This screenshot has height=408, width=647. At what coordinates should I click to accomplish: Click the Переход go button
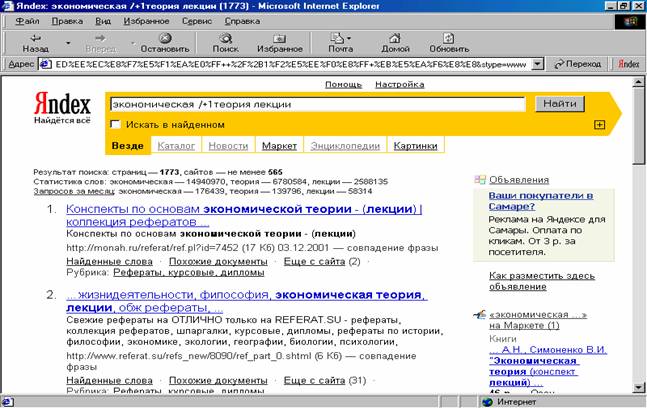click(x=578, y=64)
